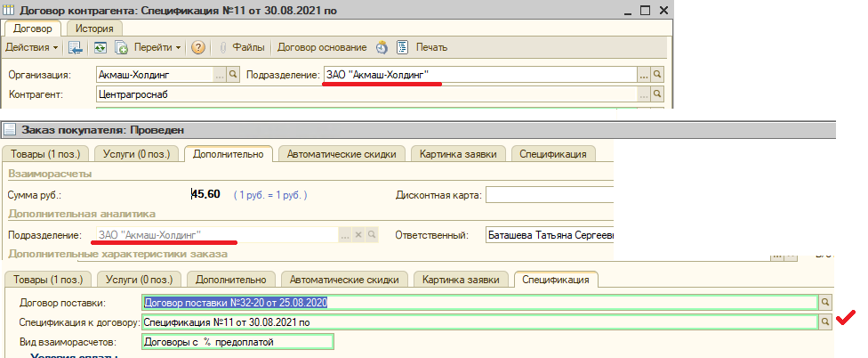Click the Вид взаиморасчетов field
Image resolution: width=868 pixels, height=358 pixels.
click(x=238, y=342)
